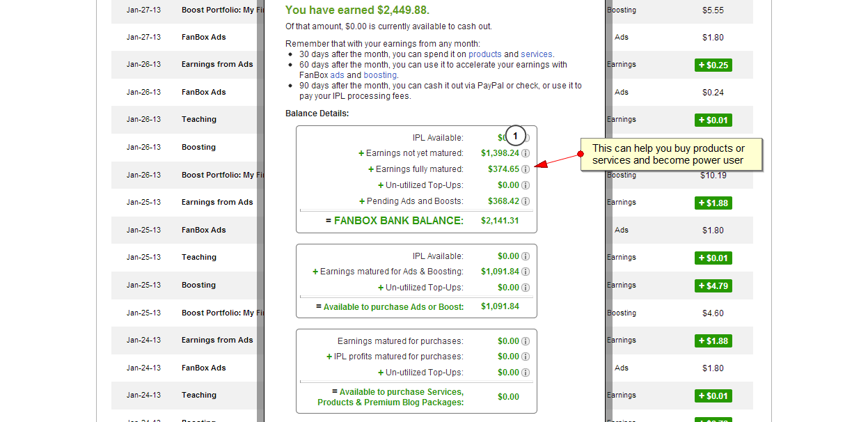The height and width of the screenshot is (422, 868).
Task: Follow the services link
Action: point(536,54)
